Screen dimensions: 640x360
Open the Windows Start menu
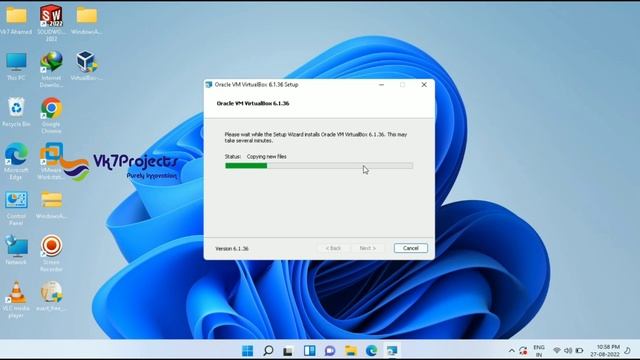pos(247,350)
